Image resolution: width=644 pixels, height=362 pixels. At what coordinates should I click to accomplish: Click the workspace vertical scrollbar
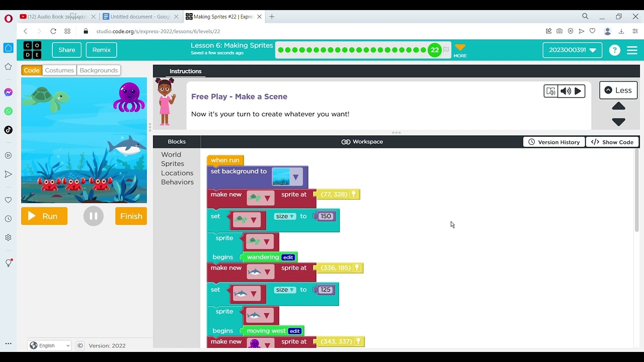636,191
